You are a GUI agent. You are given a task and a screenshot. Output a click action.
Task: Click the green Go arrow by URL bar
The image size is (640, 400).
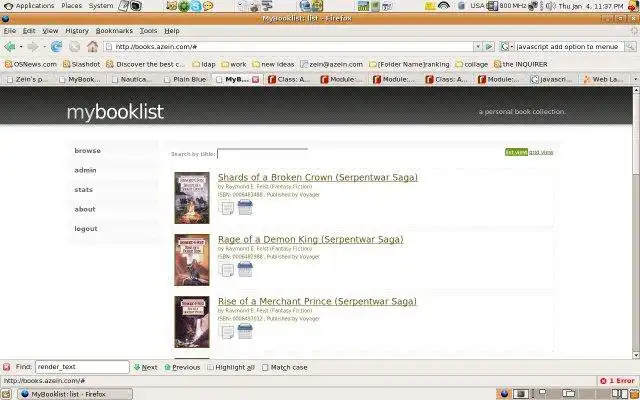pyautogui.click(x=489, y=47)
